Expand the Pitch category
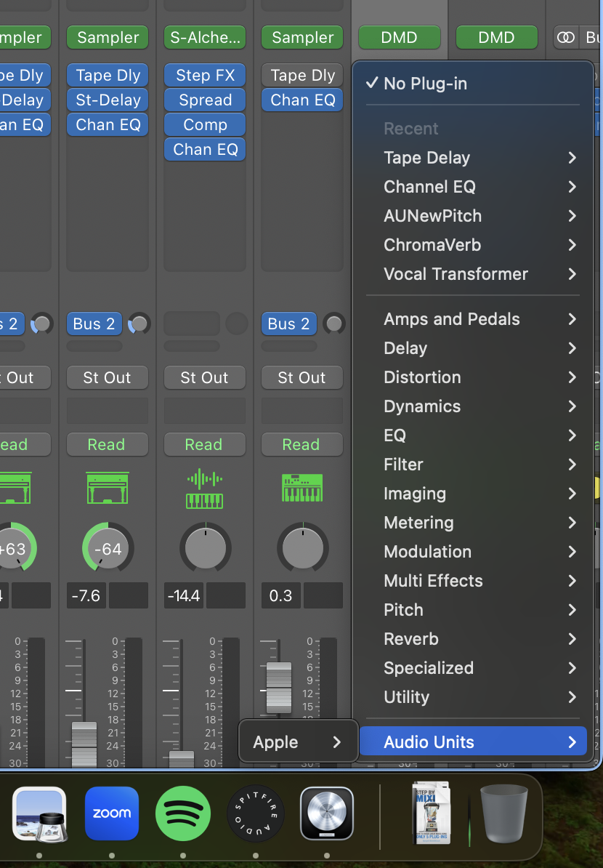The image size is (603, 868). 472,609
